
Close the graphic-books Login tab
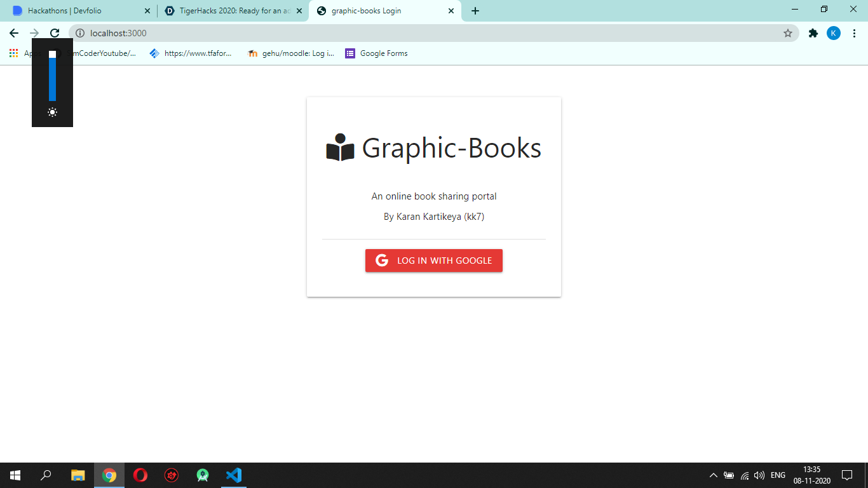tap(451, 11)
